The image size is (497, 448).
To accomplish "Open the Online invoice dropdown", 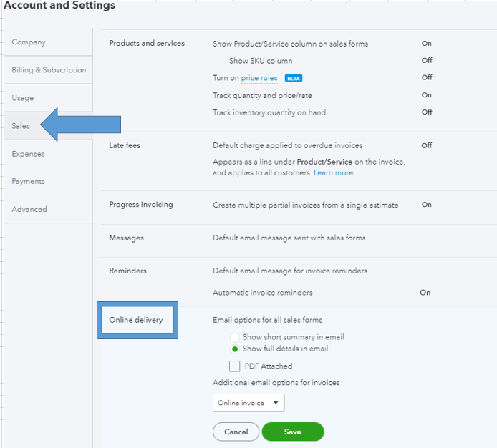I will (x=248, y=403).
